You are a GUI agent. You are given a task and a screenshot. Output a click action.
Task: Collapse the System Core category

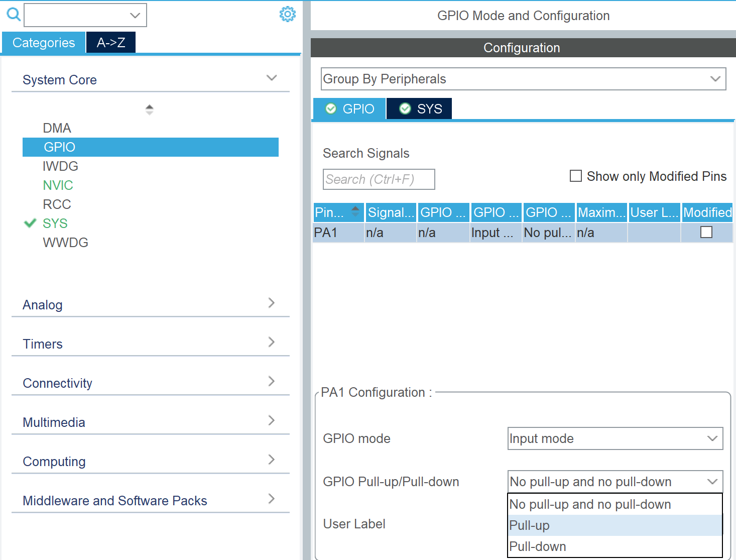[271, 78]
